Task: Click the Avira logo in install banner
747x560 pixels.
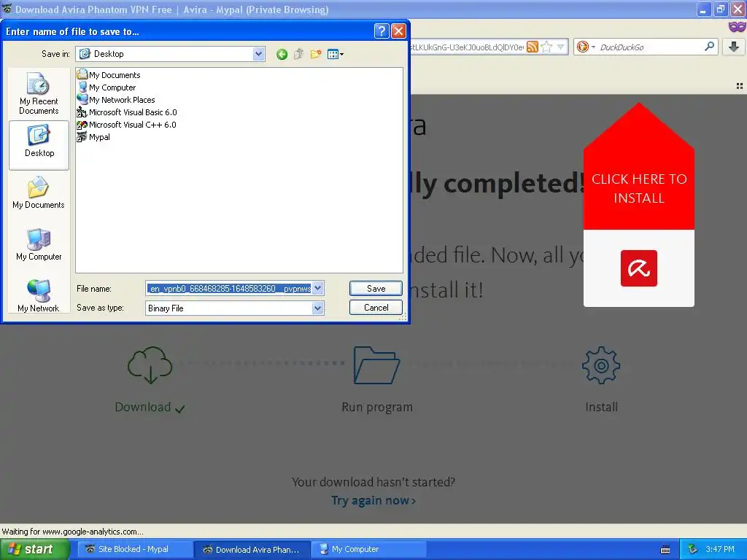Action: coord(639,268)
